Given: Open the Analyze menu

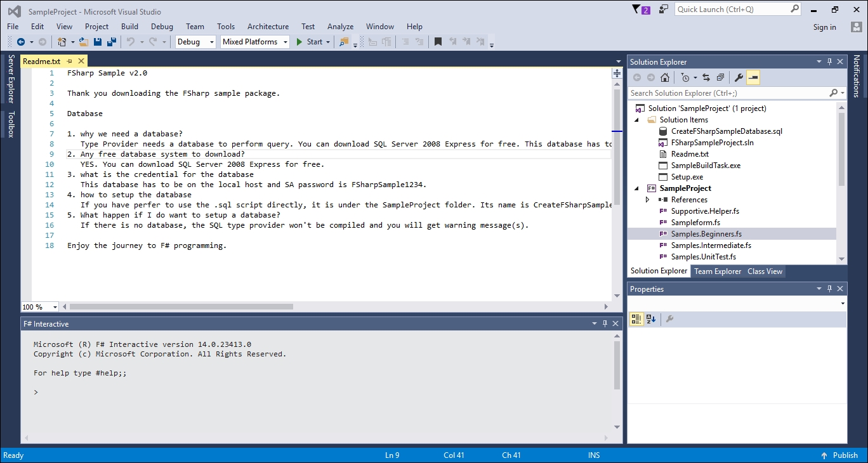Looking at the screenshot, I should coord(340,27).
